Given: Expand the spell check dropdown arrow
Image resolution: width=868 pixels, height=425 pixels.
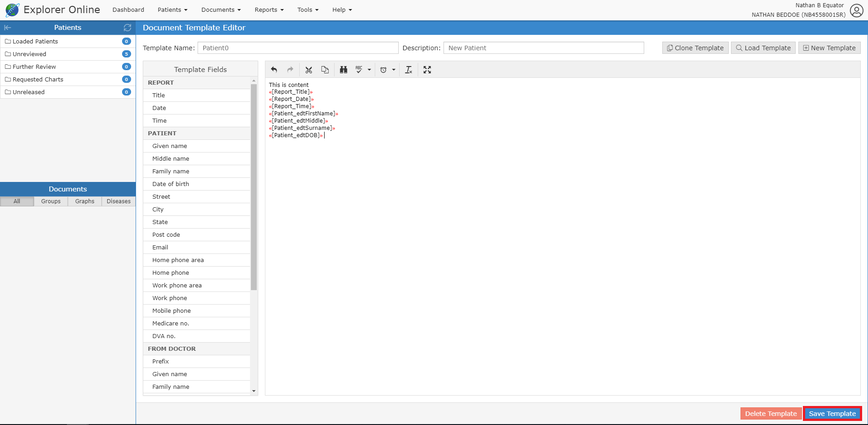Looking at the screenshot, I should tap(369, 70).
